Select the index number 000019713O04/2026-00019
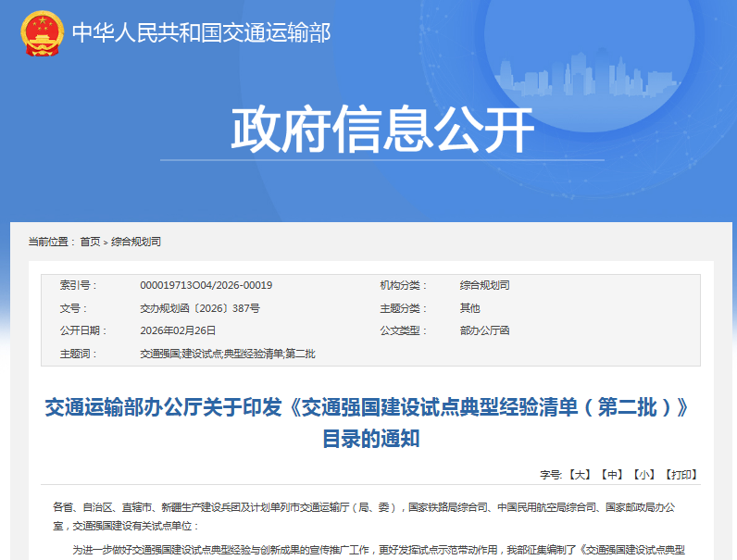The width and height of the screenshot is (737, 560). coord(206,285)
